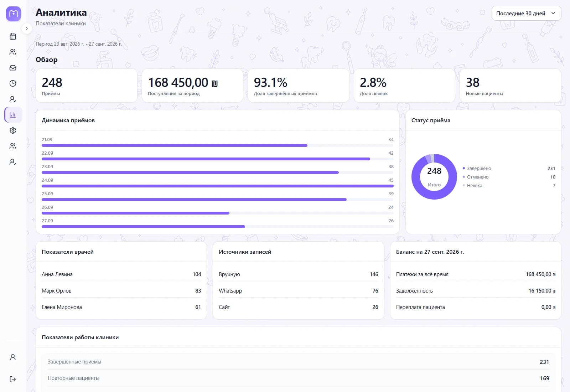Click the 'Вручную' booking source row

(x=299, y=274)
